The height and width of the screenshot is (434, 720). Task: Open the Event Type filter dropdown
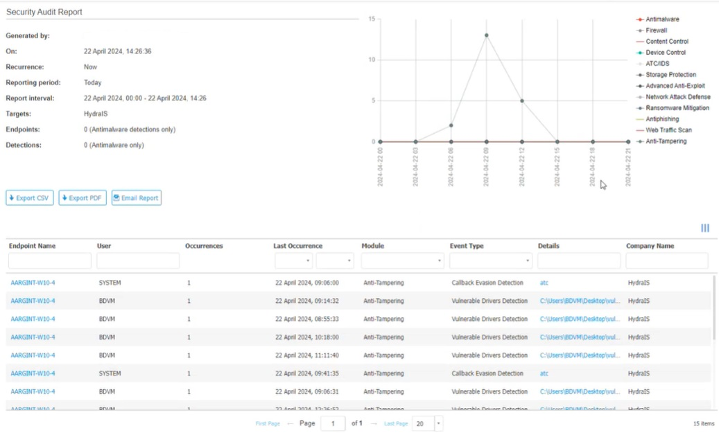tap(490, 261)
